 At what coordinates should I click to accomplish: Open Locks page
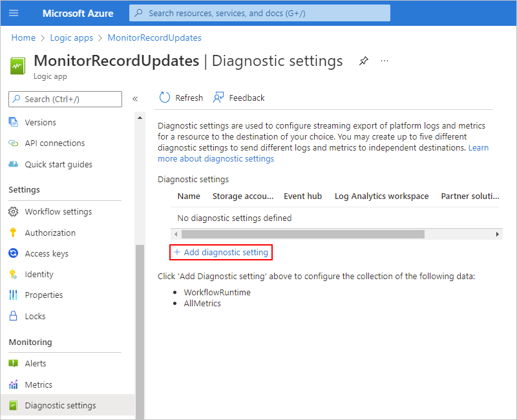tap(36, 316)
